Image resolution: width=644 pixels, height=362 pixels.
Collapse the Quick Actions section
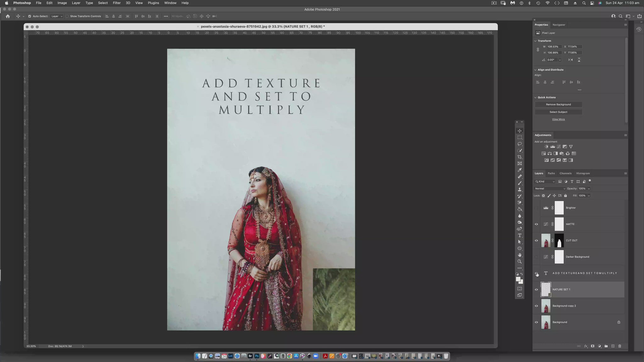pyautogui.click(x=536, y=97)
